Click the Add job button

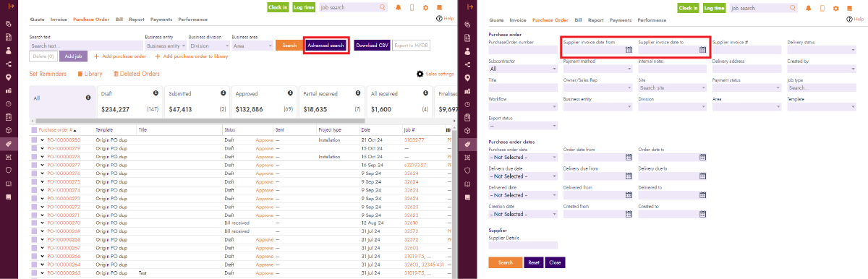click(74, 56)
